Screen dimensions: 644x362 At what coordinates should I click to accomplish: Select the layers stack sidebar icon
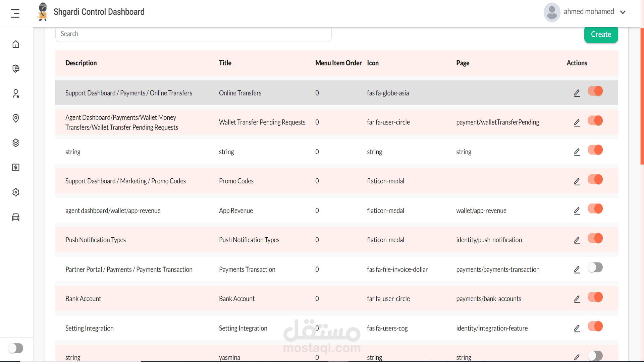(x=16, y=143)
